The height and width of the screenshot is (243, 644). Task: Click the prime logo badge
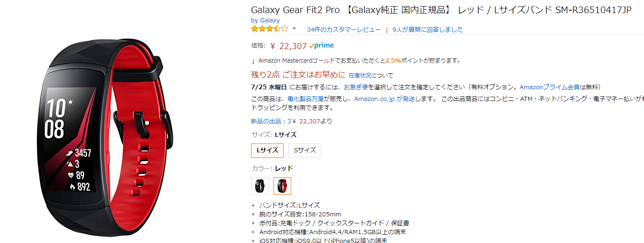click(x=322, y=46)
